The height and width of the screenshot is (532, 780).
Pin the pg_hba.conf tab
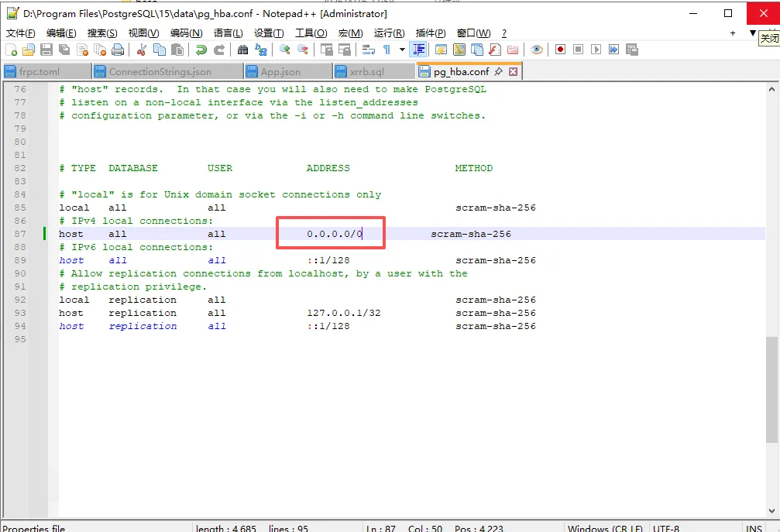coord(498,71)
